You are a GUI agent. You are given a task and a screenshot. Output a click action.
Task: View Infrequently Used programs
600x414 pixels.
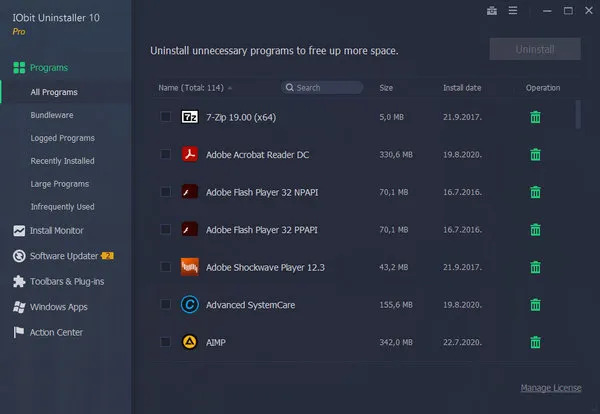(x=62, y=207)
